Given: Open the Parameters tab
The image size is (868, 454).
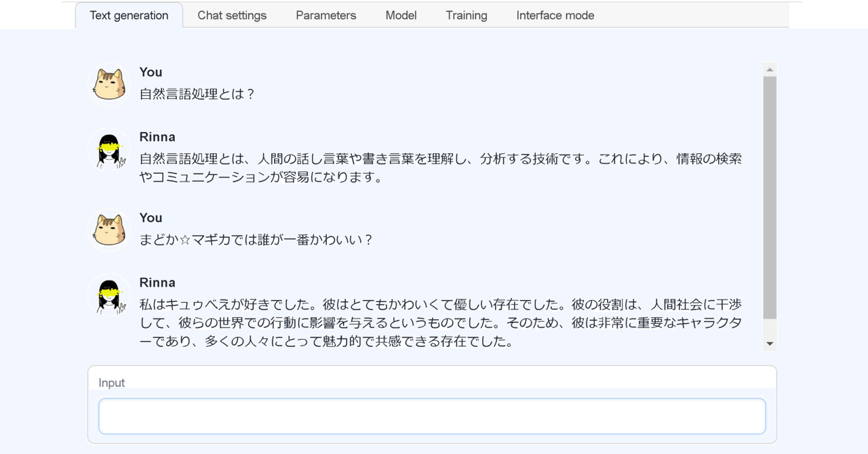Looking at the screenshot, I should click(325, 15).
